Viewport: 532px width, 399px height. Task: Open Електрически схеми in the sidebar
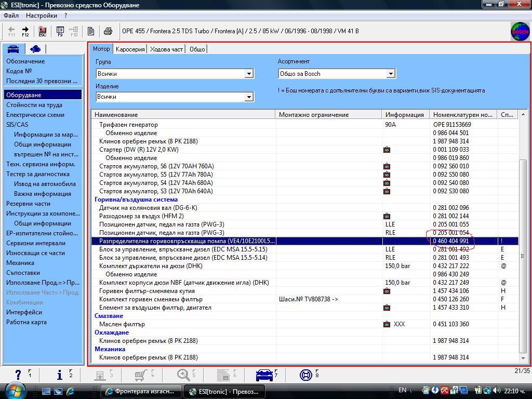tap(35, 115)
